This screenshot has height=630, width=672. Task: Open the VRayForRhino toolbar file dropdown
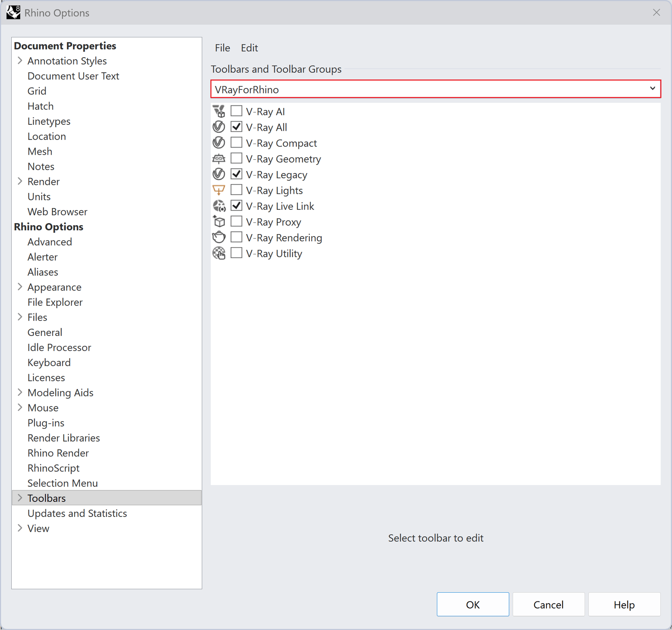(436, 89)
